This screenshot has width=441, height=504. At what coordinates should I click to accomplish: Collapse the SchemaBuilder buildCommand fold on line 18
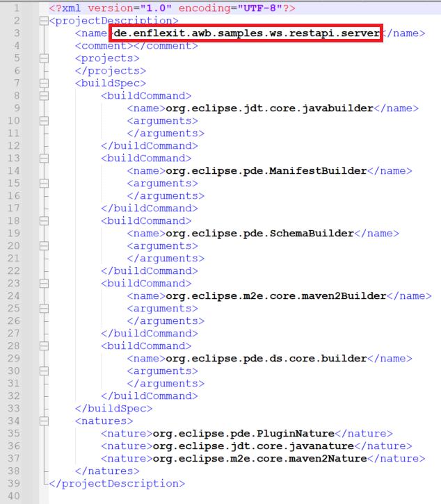click(x=45, y=221)
